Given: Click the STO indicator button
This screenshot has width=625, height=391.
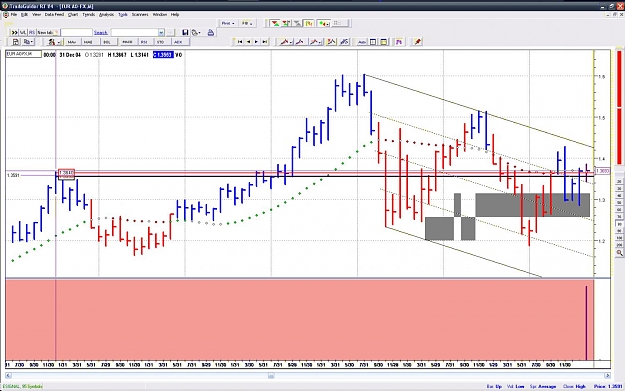Looking at the screenshot, I should pos(161,42).
